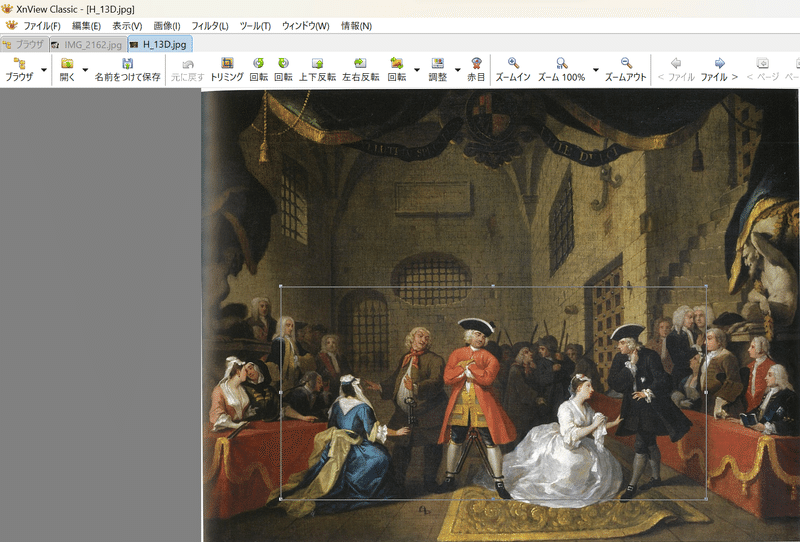800x542 pixels.
Task: Click the XnView title bar app icon
Action: click(x=7, y=9)
